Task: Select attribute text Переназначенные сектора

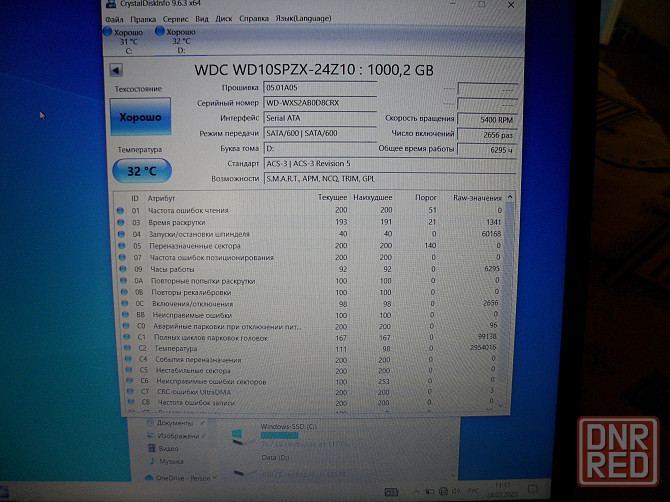Action: click(x=194, y=246)
